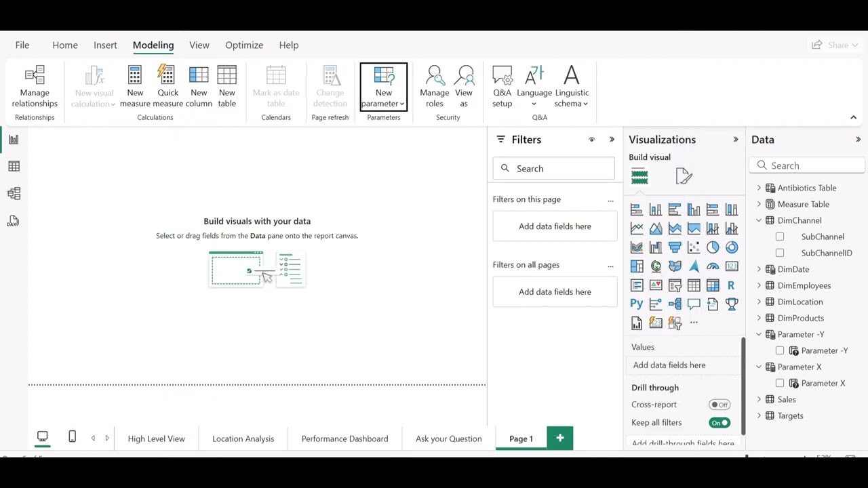The height and width of the screenshot is (488, 868).
Task: Select the stacked bar chart visual
Action: coord(637,209)
